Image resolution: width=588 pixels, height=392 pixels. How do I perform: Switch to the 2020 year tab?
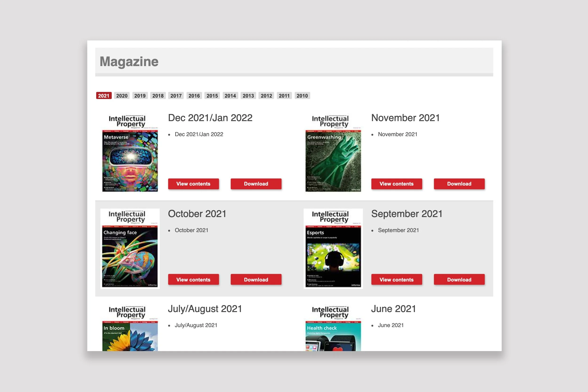pos(122,95)
